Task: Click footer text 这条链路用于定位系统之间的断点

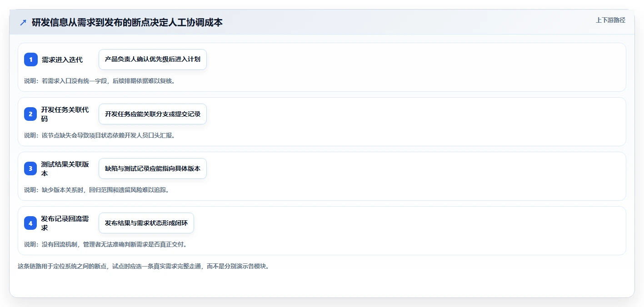Action: (144, 266)
